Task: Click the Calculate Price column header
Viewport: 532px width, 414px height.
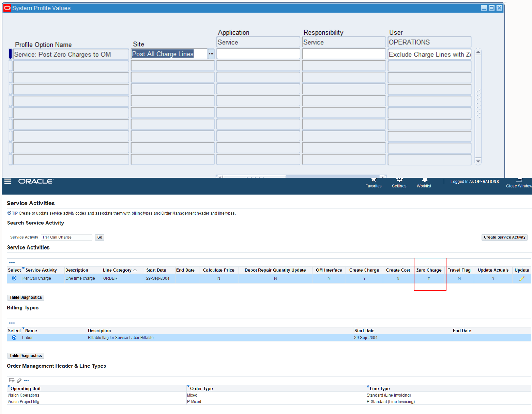Action: pos(219,270)
